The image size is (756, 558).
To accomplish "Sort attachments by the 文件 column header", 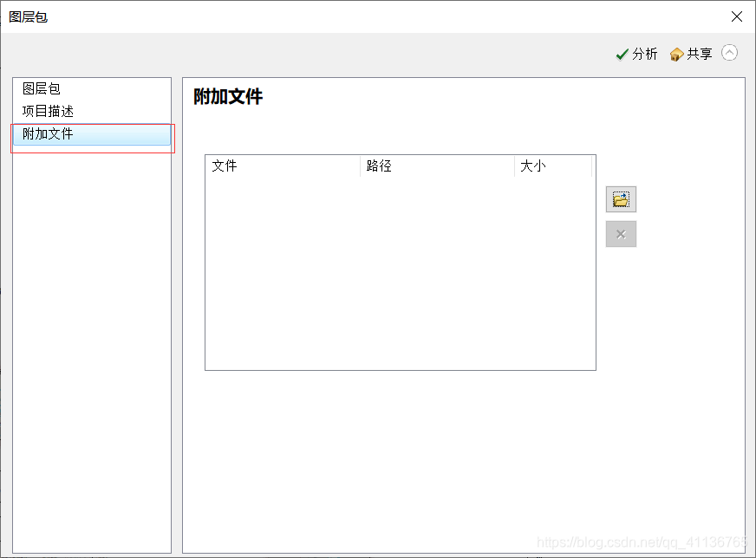I will 225,165.
